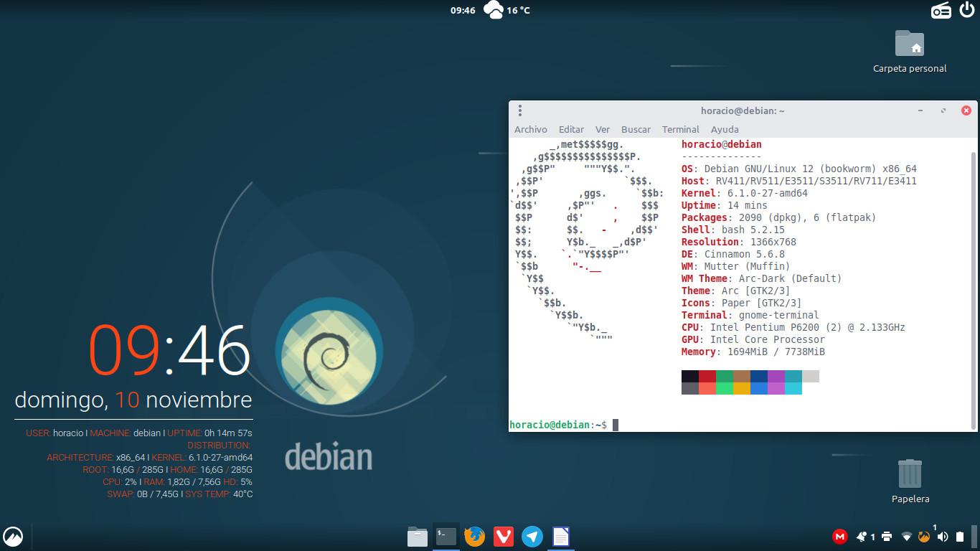Select the Papelera trash icon
Viewport: 980px width, 551px height.
pyautogui.click(x=910, y=481)
